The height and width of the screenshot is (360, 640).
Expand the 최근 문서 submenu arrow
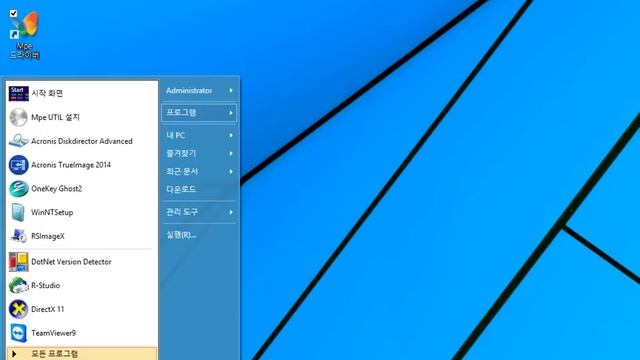click(231, 172)
